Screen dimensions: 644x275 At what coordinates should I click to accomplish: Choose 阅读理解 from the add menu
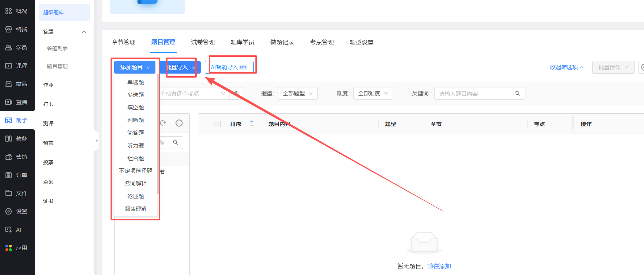point(136,209)
